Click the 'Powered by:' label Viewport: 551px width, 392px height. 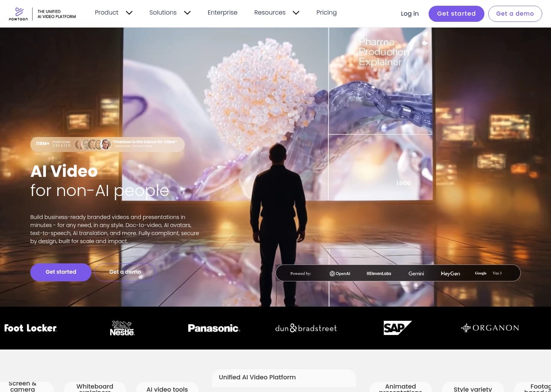(x=301, y=273)
